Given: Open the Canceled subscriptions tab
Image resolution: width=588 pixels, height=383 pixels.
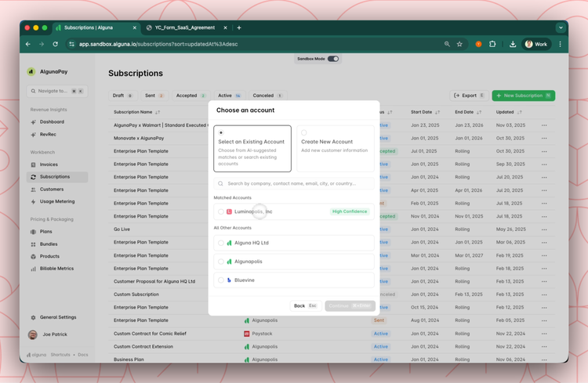Looking at the screenshot, I should [x=267, y=96].
